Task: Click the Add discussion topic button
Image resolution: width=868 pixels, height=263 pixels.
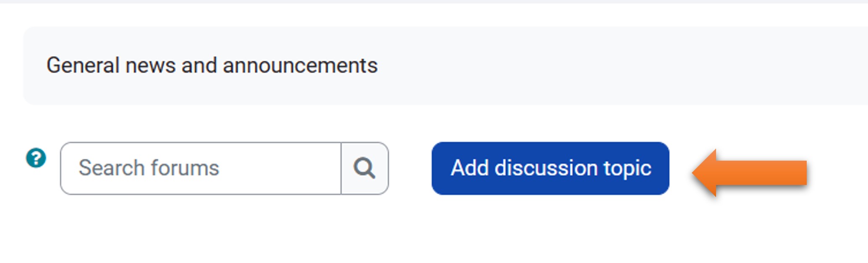Action: 550,168
